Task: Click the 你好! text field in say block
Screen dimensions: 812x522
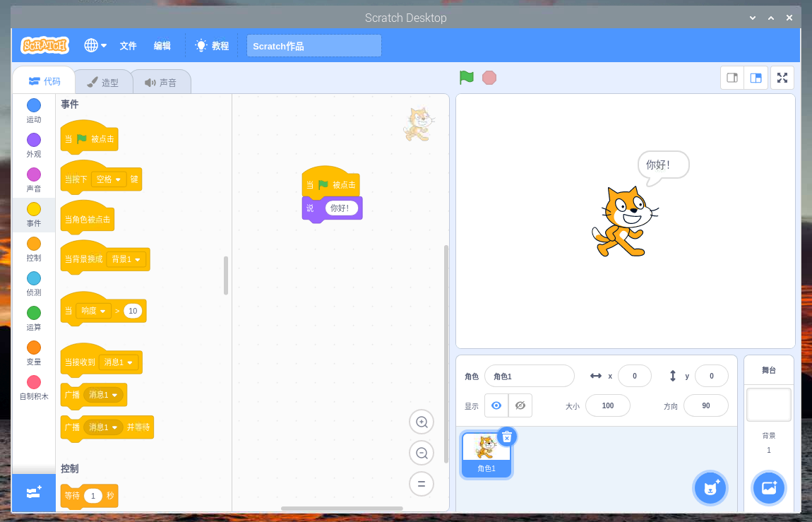Action: [341, 208]
